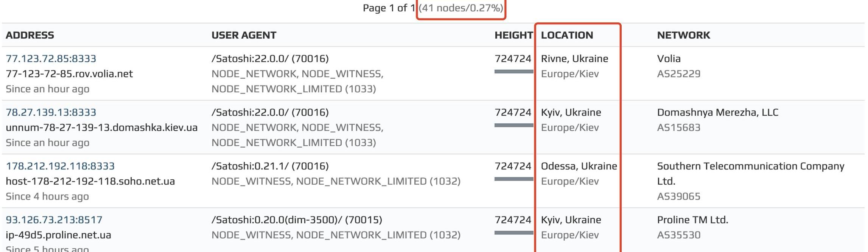868x252 pixels.
Task: Click the ADDRESS column header
Action: [x=30, y=35]
